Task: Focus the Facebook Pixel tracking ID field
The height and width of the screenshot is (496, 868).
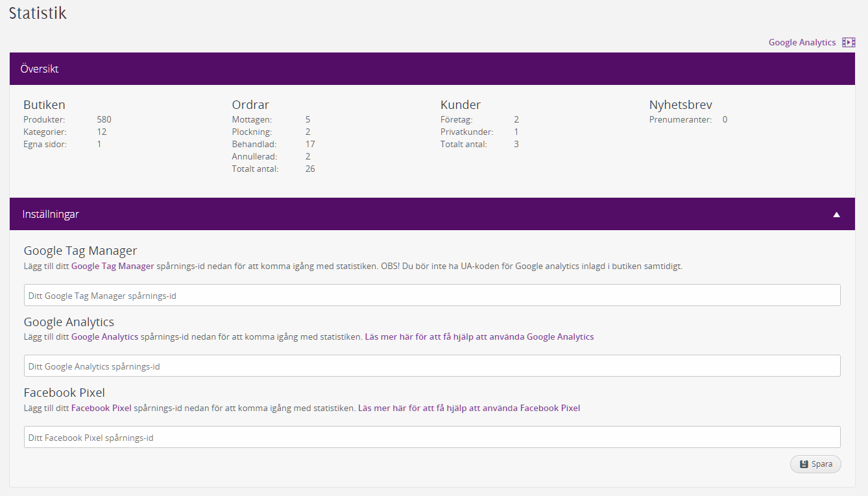Action: click(432, 437)
